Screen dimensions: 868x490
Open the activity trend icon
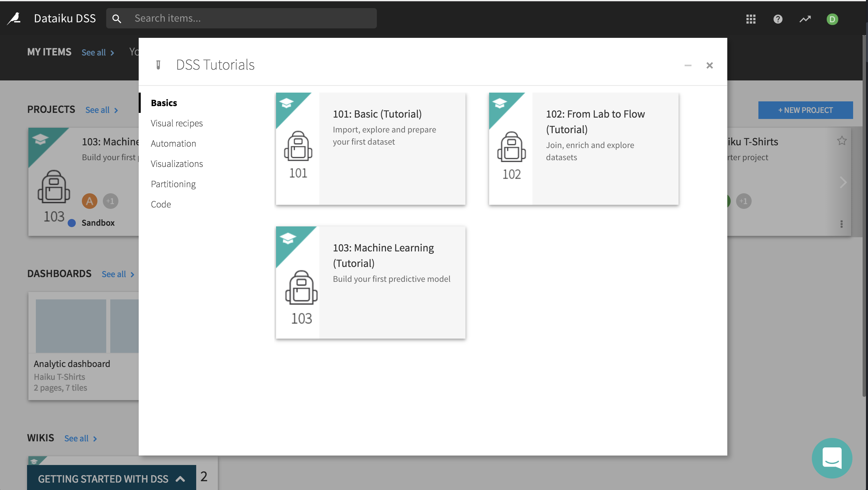[805, 19]
